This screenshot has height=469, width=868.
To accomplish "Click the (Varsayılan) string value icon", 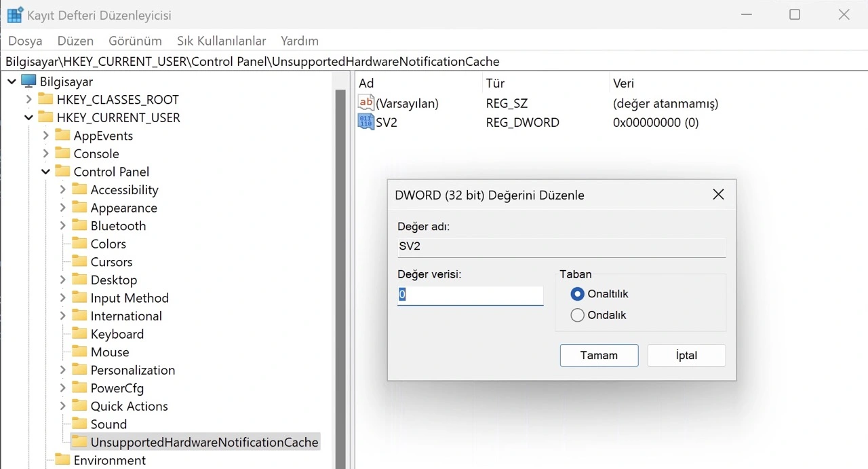I will 366,103.
